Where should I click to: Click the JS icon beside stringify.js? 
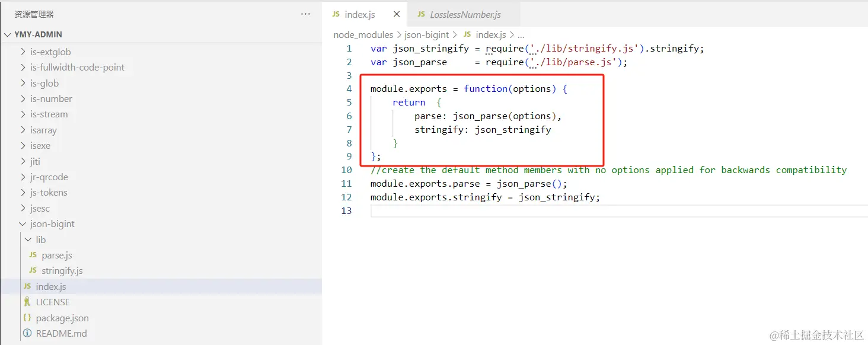(x=33, y=271)
